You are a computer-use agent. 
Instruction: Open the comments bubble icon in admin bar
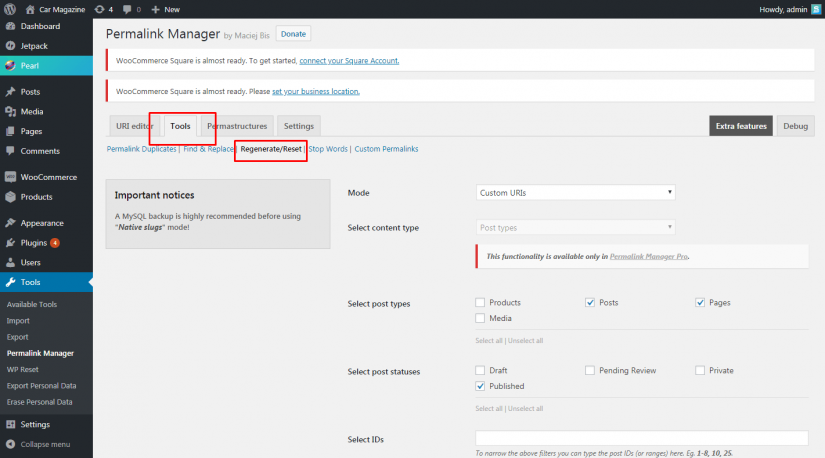127,9
